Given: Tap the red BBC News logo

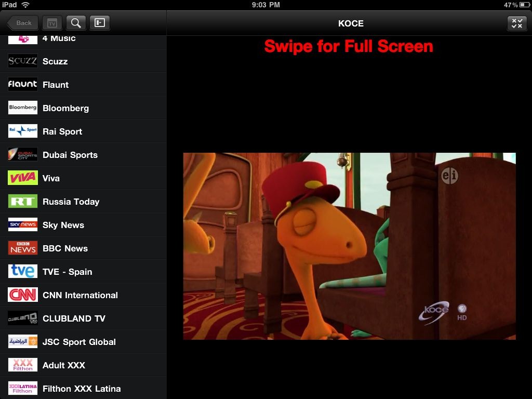Looking at the screenshot, I should pos(23,248).
